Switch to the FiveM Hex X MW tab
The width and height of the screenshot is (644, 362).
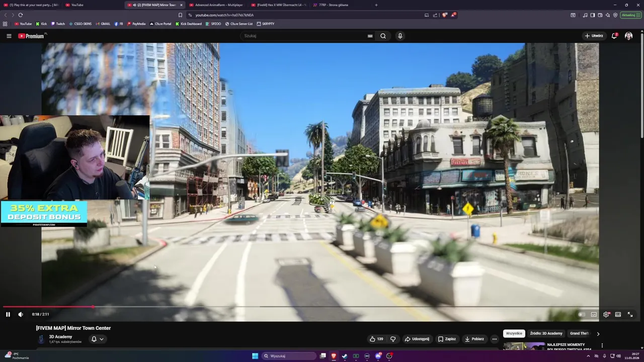[x=279, y=5]
